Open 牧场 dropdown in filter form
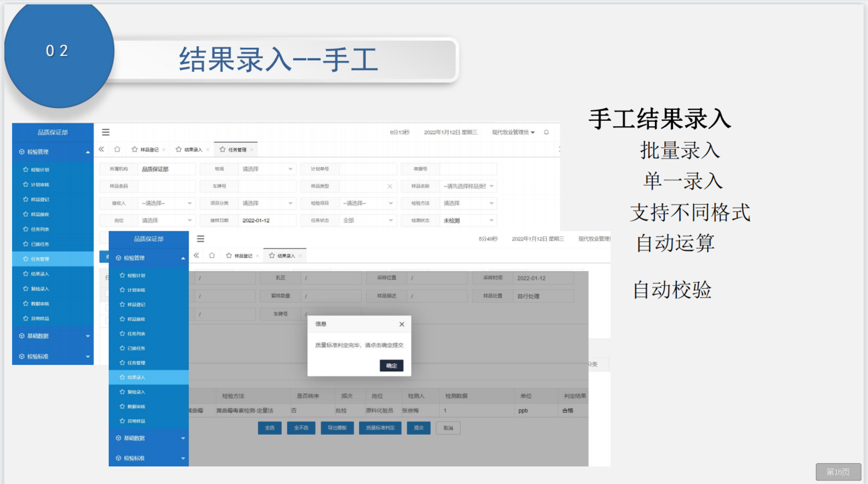 click(267, 169)
